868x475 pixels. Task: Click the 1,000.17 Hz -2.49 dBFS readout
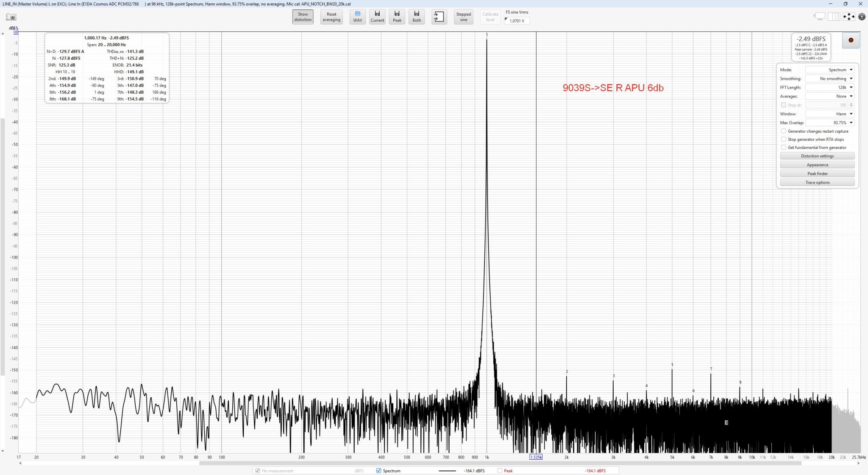pyautogui.click(x=106, y=38)
